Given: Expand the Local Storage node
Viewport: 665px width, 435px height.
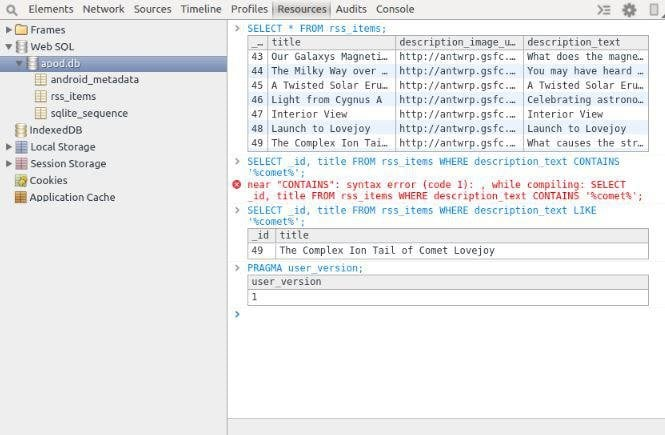Looking at the screenshot, I should 9,148.
